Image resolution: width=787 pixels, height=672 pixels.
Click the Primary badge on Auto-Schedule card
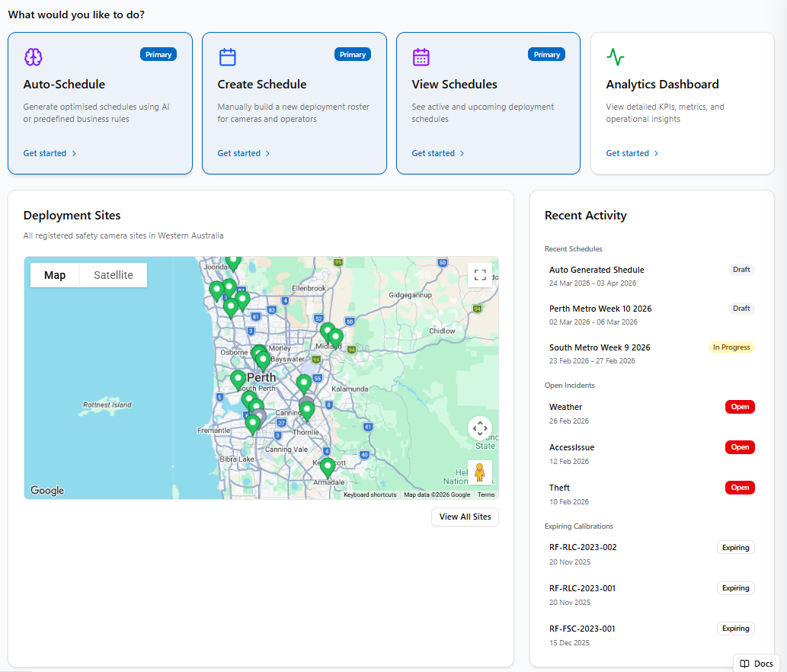(x=158, y=55)
